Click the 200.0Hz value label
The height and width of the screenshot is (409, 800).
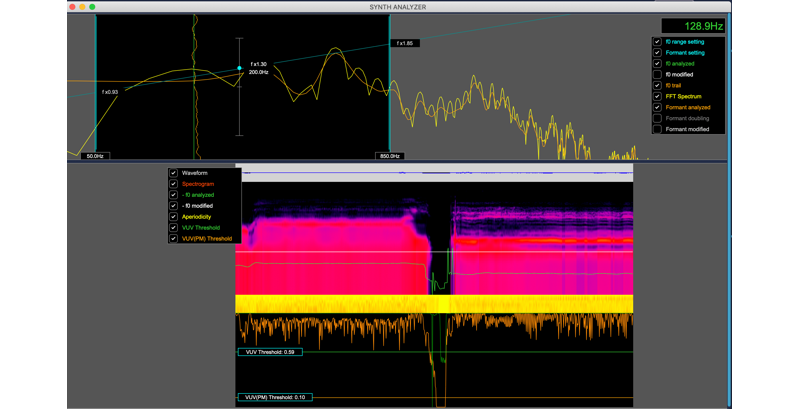coord(259,72)
